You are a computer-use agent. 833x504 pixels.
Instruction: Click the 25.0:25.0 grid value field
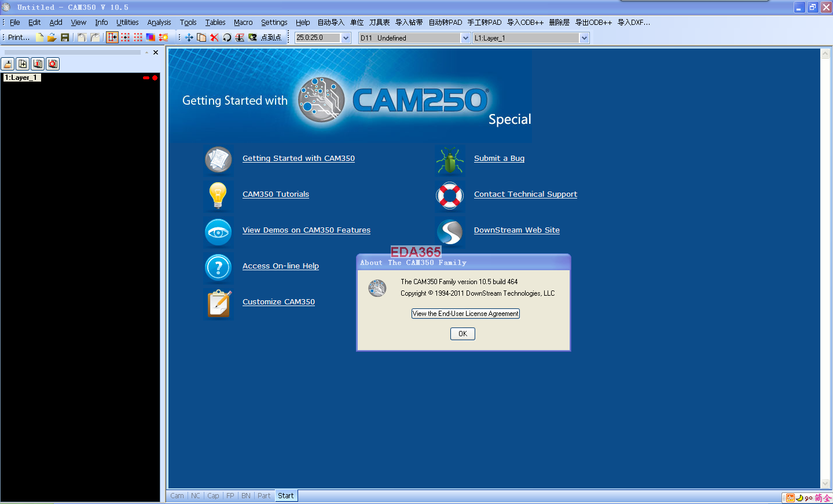point(318,38)
